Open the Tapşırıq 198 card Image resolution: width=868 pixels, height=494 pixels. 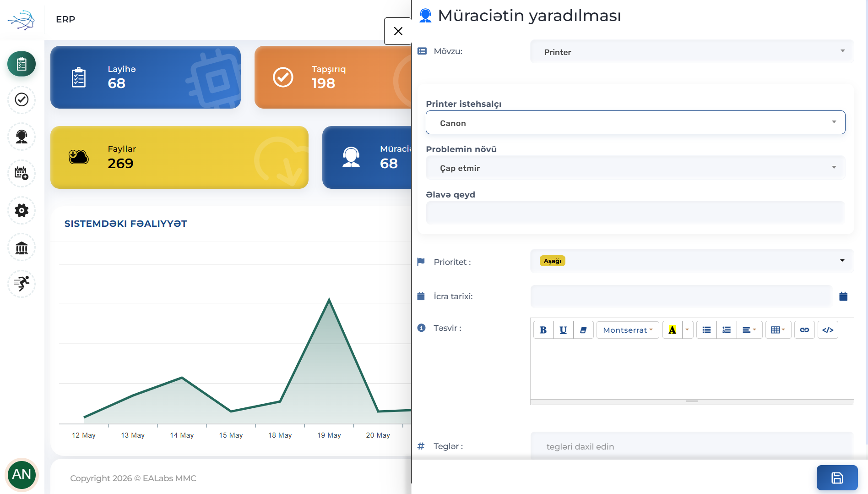tap(333, 77)
